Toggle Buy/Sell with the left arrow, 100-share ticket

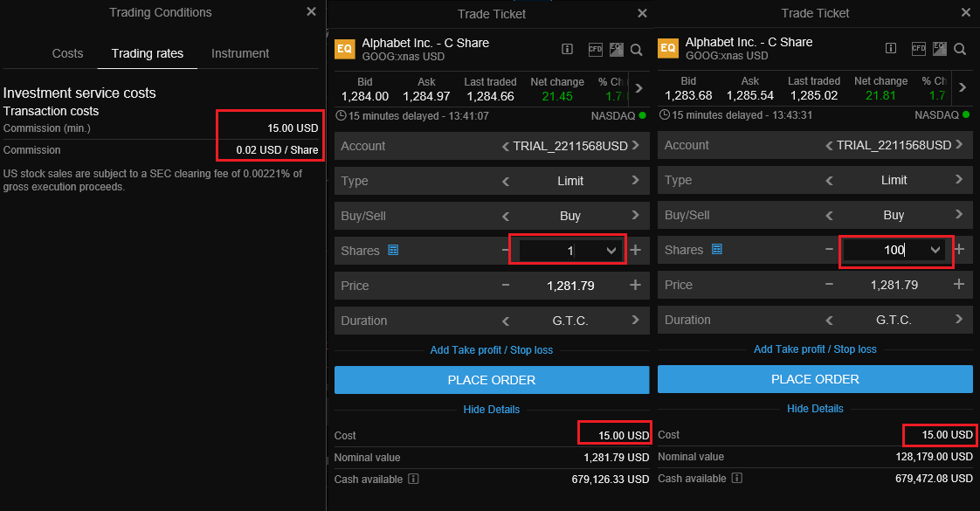click(x=830, y=216)
